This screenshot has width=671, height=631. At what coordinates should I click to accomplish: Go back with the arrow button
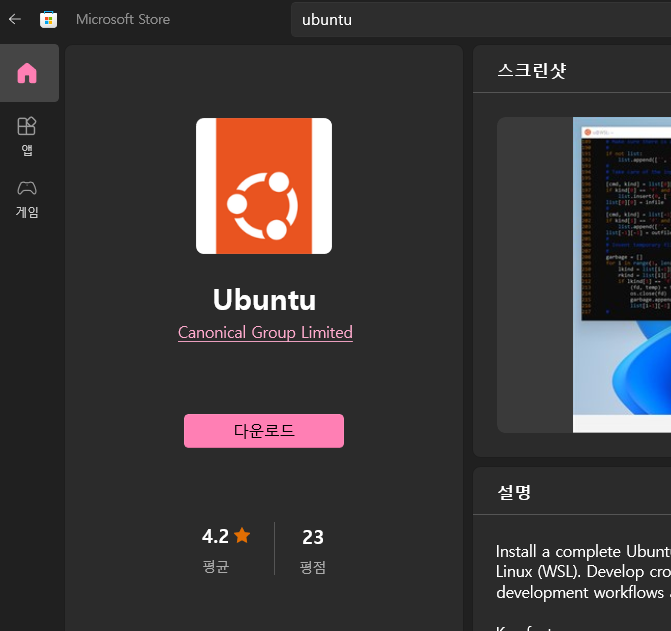point(15,19)
